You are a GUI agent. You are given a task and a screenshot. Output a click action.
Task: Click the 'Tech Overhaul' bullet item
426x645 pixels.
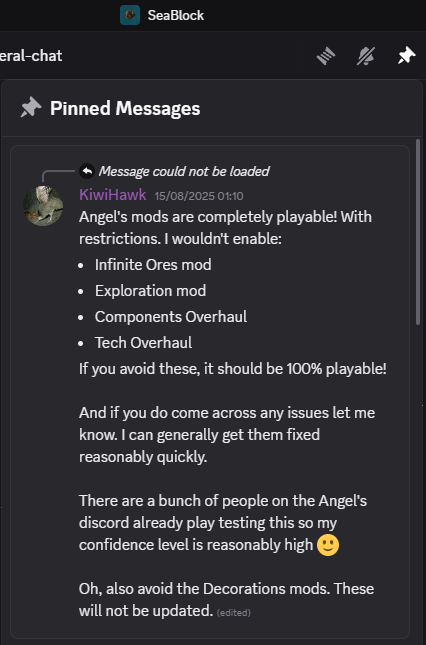[143, 343]
